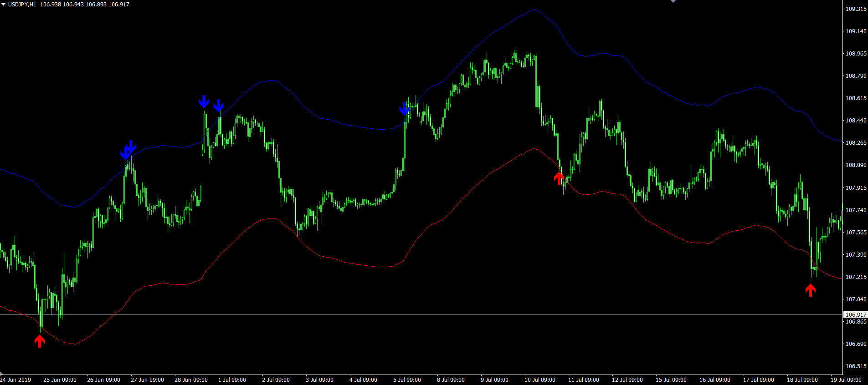868x385 pixels.
Task: Click the 5 Jul 09:00 time label
Action: point(407,380)
